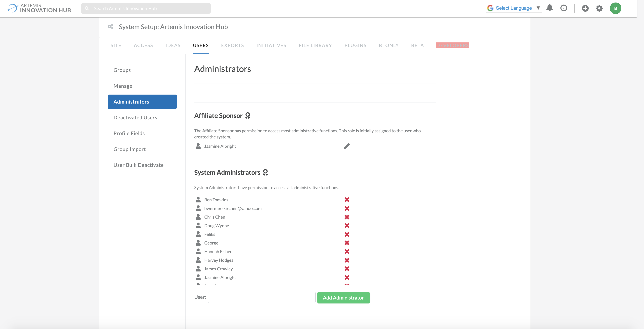Click the email bwermerskirchen@yahoo.com
This screenshot has width=644, height=329.
(x=233, y=208)
